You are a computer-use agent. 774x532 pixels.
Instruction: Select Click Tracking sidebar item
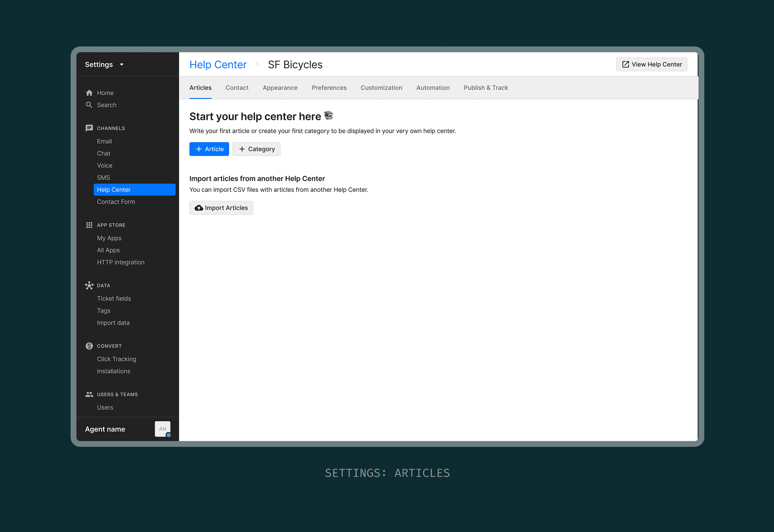(x=116, y=359)
